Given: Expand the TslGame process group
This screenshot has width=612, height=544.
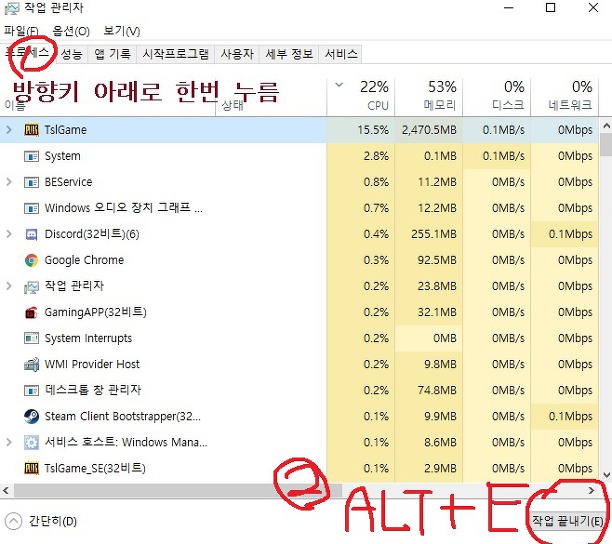Looking at the screenshot, I should [9, 130].
